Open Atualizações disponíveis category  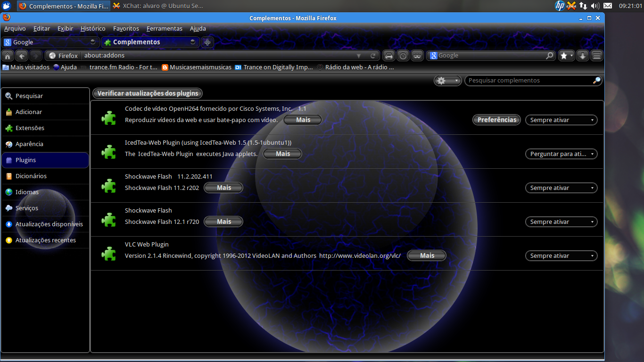pos(45,224)
